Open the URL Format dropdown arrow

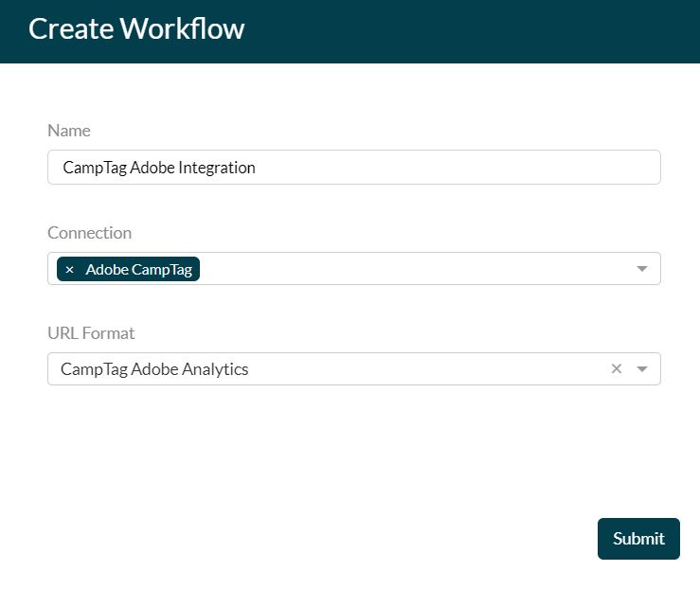(x=642, y=369)
